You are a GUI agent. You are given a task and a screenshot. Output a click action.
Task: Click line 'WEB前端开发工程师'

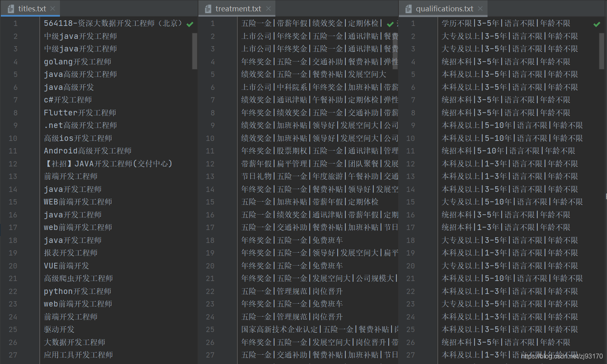coord(78,202)
